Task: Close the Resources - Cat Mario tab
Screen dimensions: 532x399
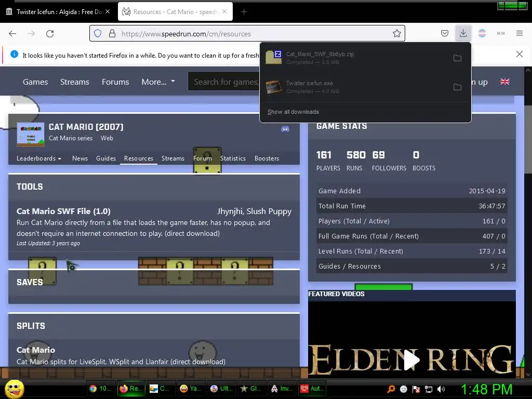Action: click(x=224, y=11)
